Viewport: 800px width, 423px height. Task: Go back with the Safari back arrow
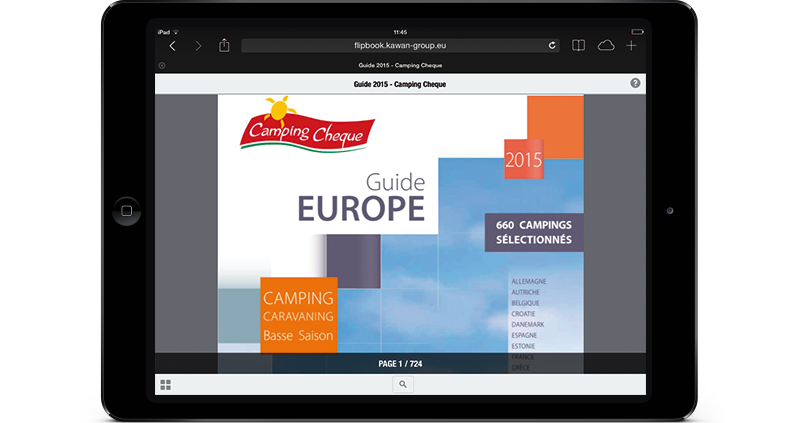[172, 46]
